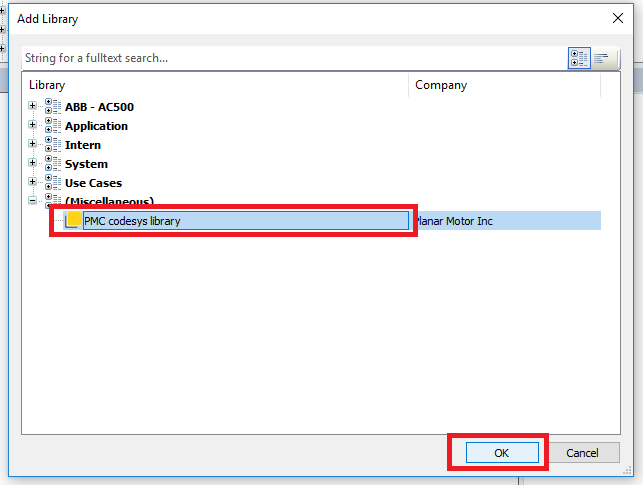Click the ABB - AC500 category icon
The width and height of the screenshot is (643, 485).
(x=53, y=107)
